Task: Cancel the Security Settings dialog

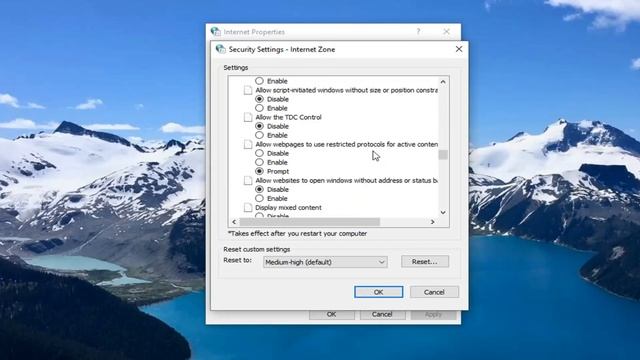Action: click(x=434, y=292)
